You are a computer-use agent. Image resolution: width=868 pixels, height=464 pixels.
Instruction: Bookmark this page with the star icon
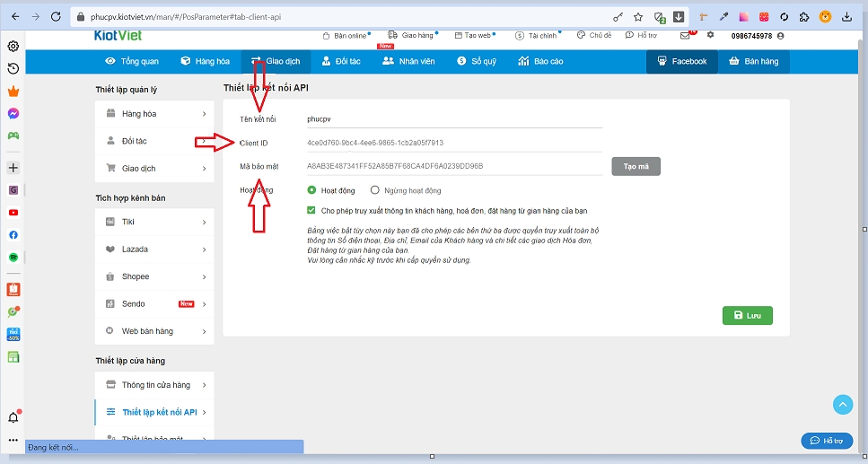[638, 17]
